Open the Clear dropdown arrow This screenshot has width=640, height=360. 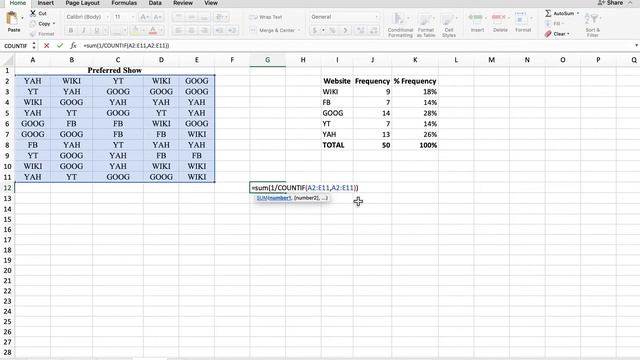[x=568, y=34]
